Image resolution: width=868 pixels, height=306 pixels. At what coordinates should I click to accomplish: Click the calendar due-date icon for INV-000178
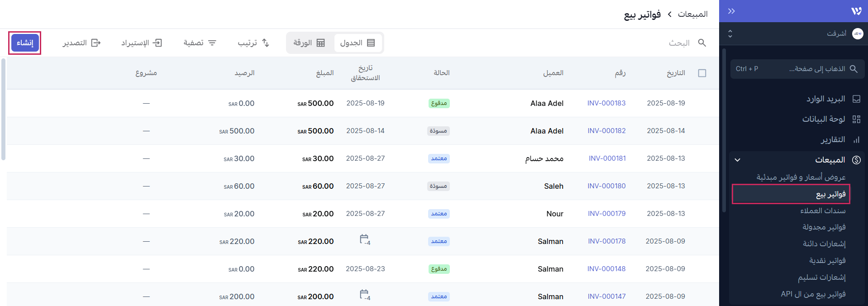tap(365, 239)
